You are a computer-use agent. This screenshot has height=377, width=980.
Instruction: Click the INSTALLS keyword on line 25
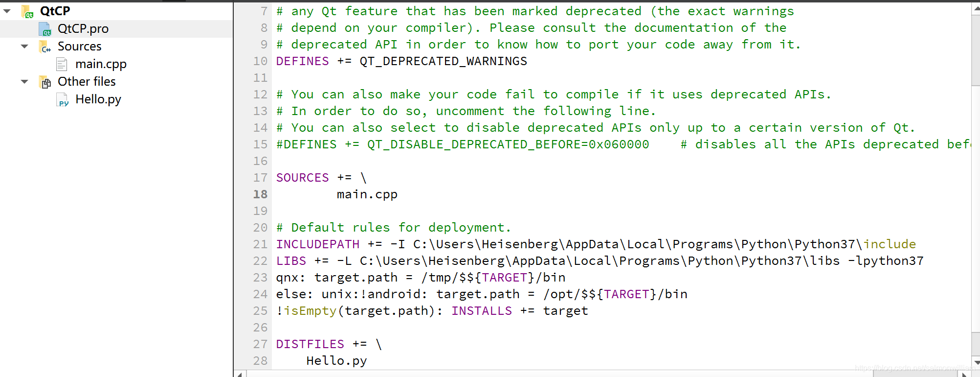coord(482,311)
